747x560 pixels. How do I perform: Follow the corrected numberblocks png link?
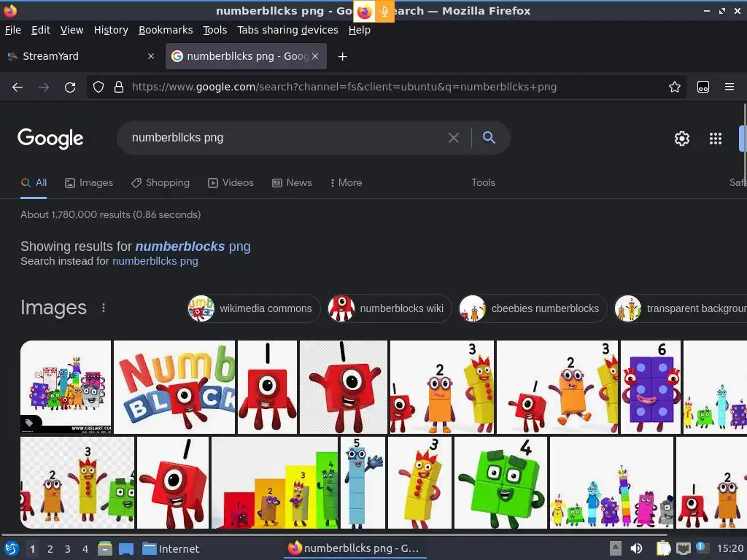point(193,246)
